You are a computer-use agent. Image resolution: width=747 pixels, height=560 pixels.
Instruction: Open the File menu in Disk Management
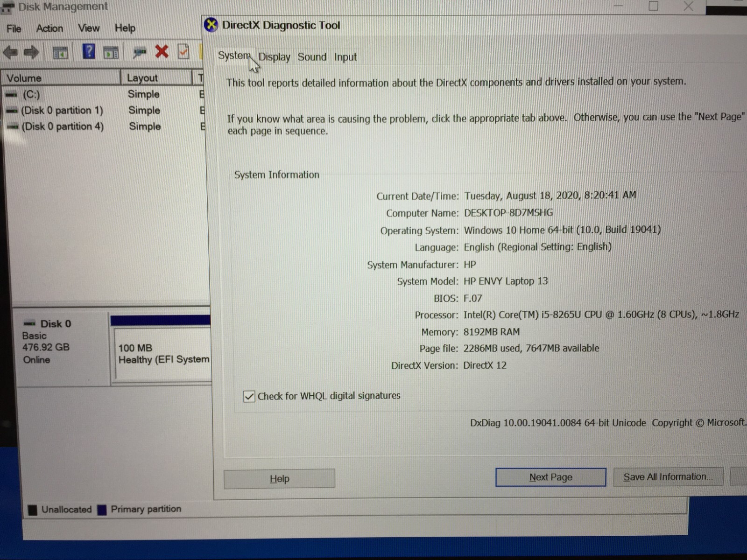[14, 28]
